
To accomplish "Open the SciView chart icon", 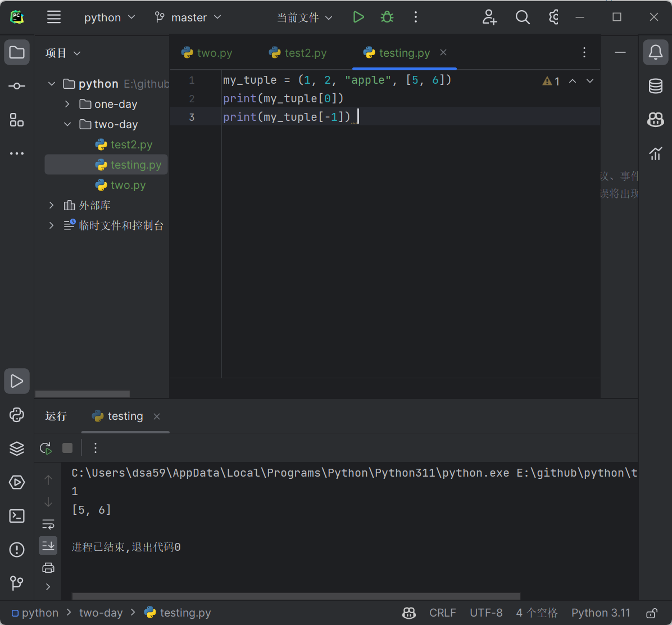I will point(655,153).
